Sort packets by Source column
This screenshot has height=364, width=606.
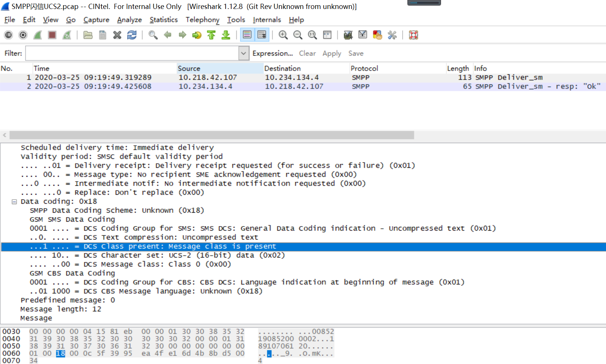[x=220, y=68]
